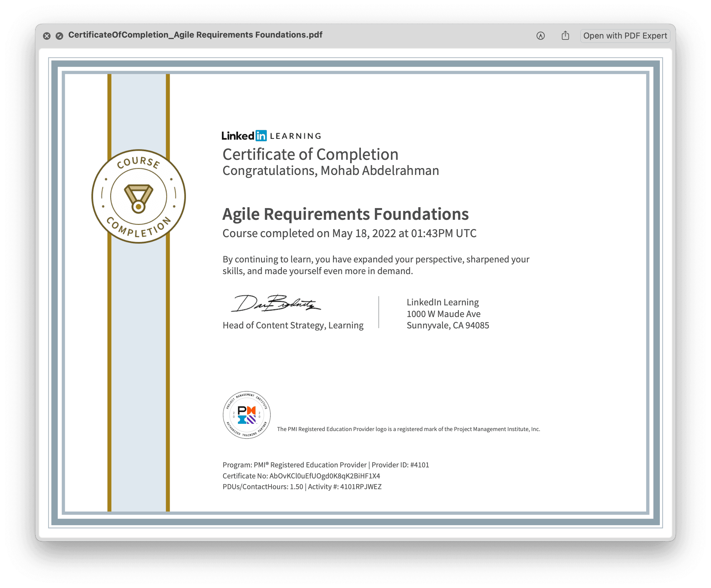
Task: Click the Course Completion medal badge
Action: [x=138, y=196]
